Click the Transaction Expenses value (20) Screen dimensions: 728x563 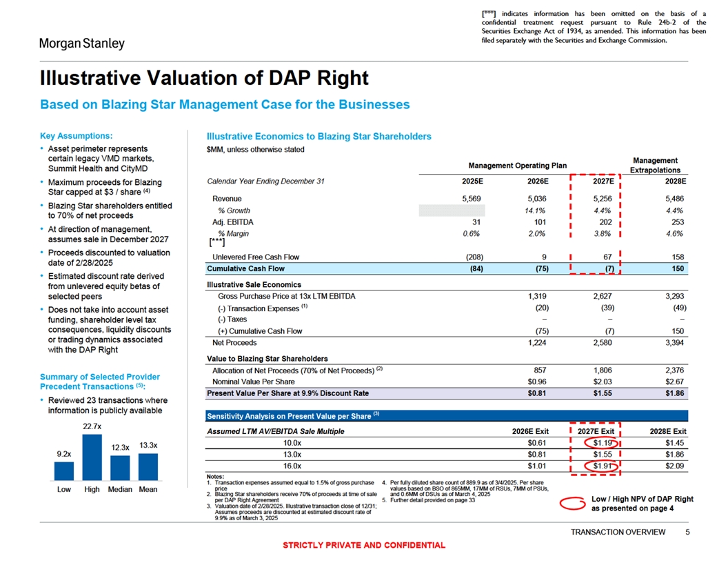(x=541, y=308)
